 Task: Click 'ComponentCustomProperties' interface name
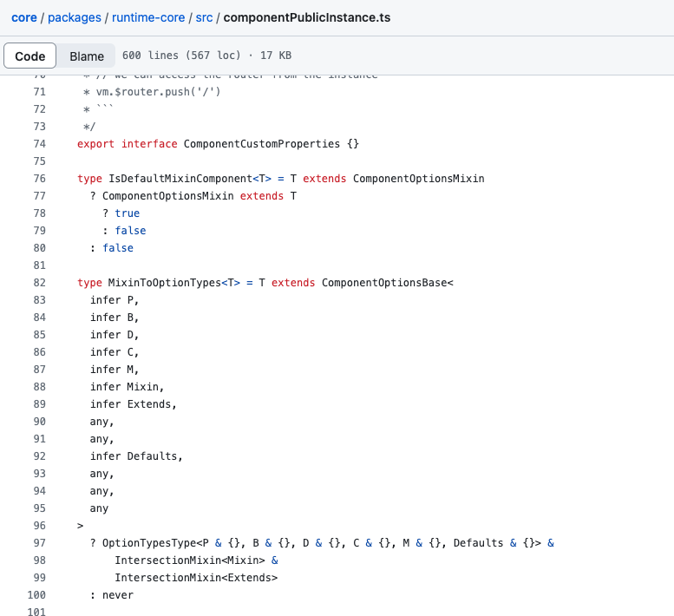coord(262,144)
